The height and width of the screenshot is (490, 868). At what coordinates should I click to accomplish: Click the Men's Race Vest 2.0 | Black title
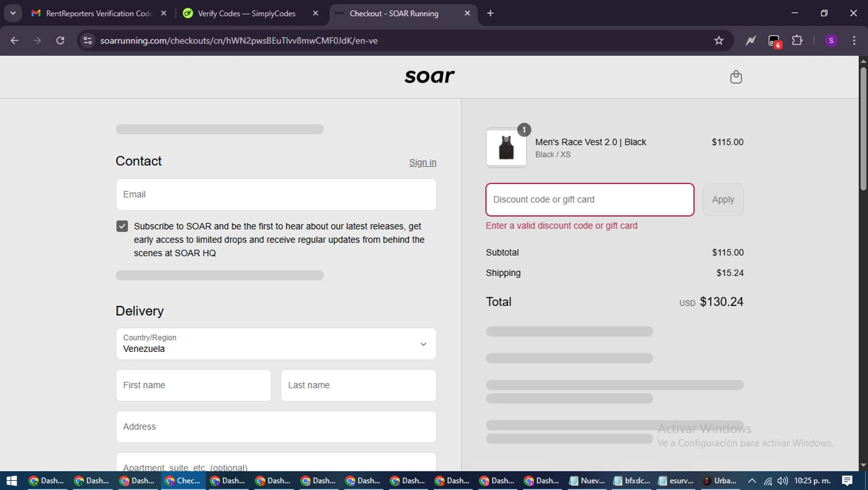pos(590,142)
